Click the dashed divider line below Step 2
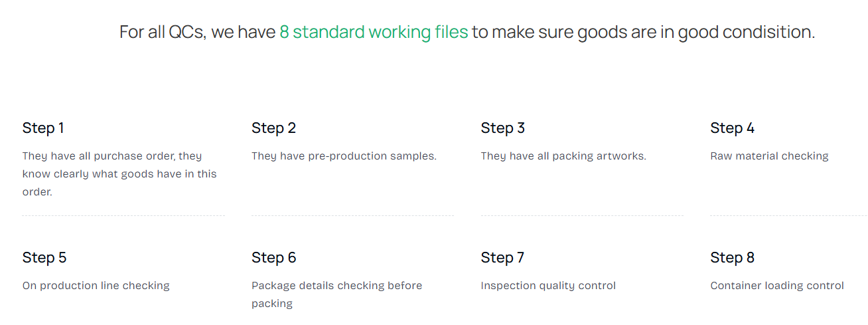 point(352,215)
